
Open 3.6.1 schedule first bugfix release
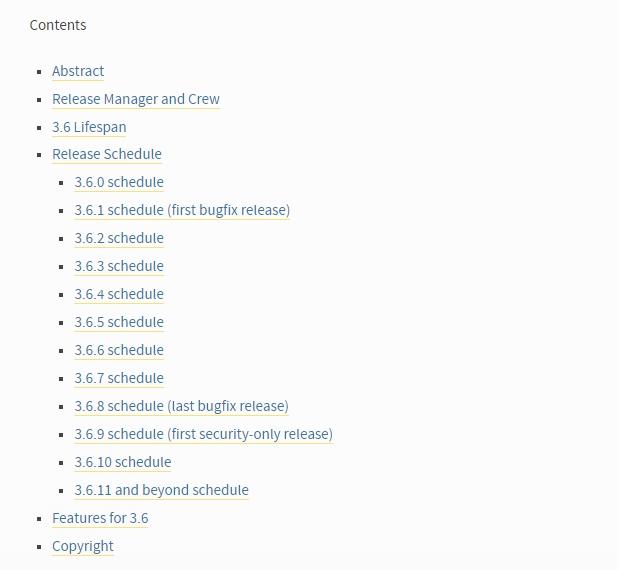(x=182, y=210)
